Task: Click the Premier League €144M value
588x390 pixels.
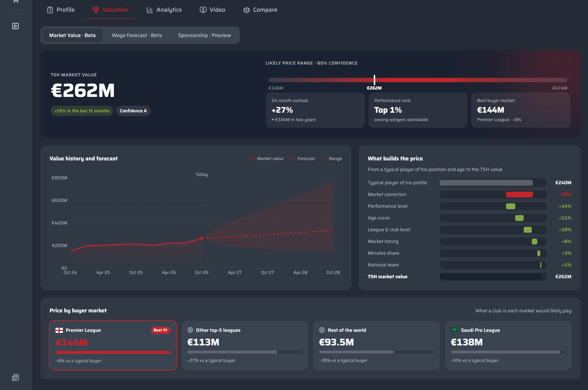Action: click(x=71, y=343)
